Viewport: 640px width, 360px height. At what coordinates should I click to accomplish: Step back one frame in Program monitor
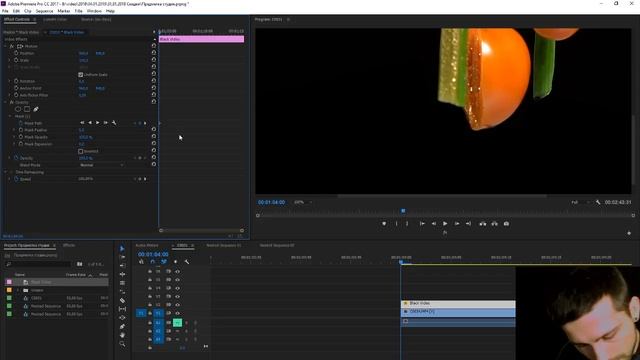433,224
